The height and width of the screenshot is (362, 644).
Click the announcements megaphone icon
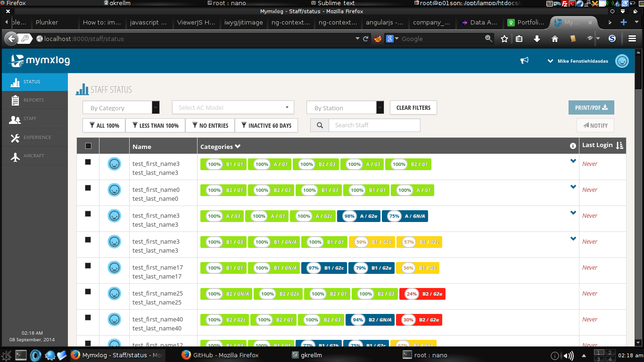pyautogui.click(x=524, y=61)
